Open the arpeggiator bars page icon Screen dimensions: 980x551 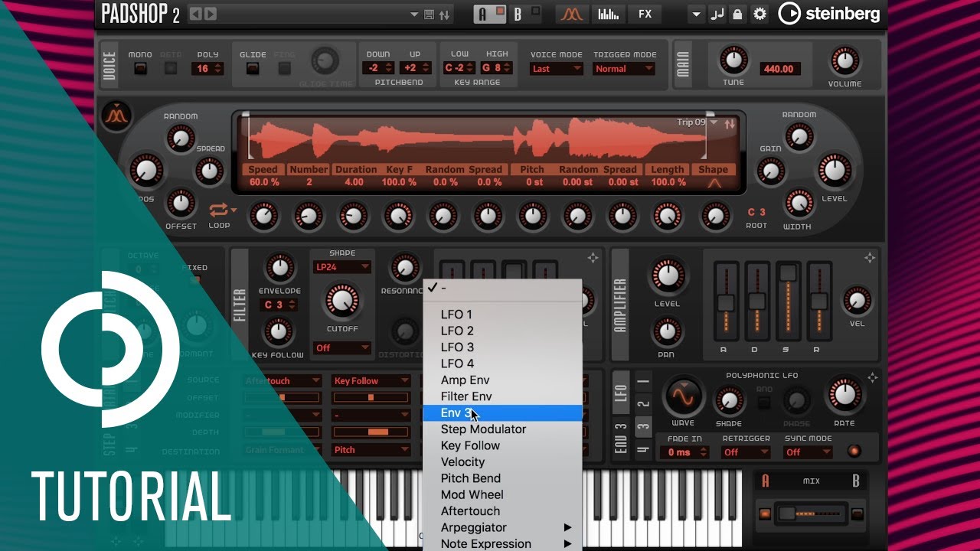pyautogui.click(x=609, y=14)
